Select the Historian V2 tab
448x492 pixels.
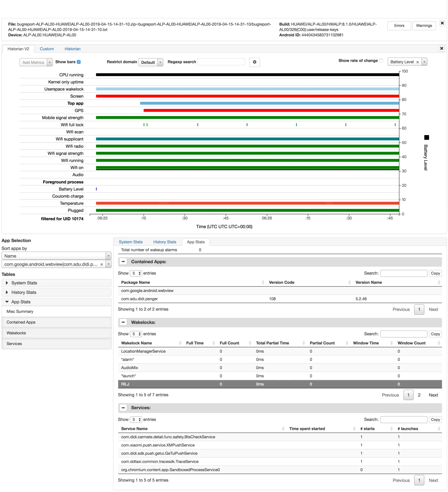tap(18, 49)
